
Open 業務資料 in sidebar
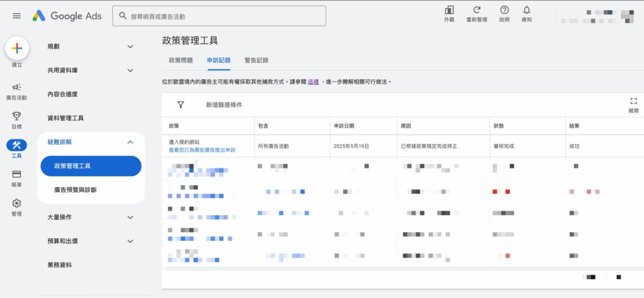pos(60,265)
